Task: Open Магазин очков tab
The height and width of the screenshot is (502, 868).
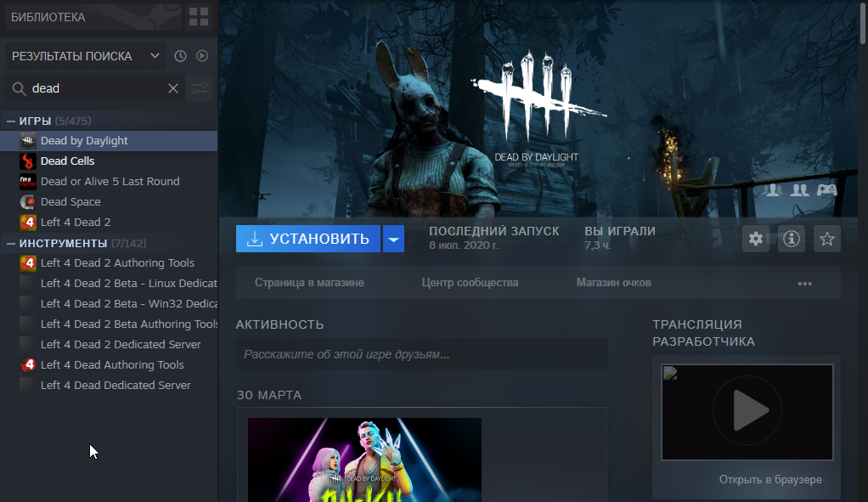Action: 613,282
